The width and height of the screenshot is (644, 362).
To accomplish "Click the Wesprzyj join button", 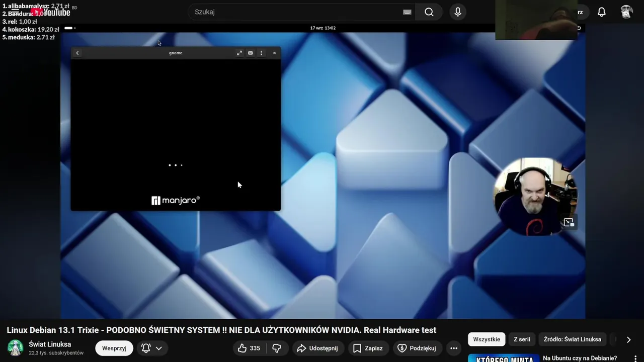I will coord(114,348).
